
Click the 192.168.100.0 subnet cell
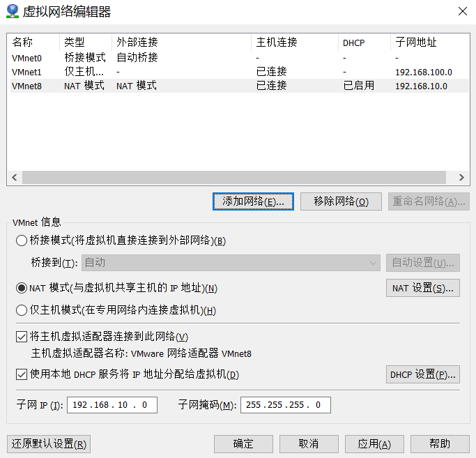pos(424,72)
